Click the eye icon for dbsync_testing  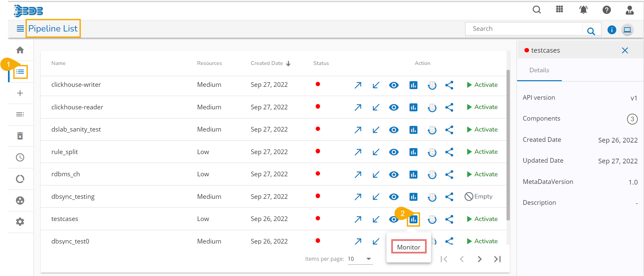click(x=394, y=197)
